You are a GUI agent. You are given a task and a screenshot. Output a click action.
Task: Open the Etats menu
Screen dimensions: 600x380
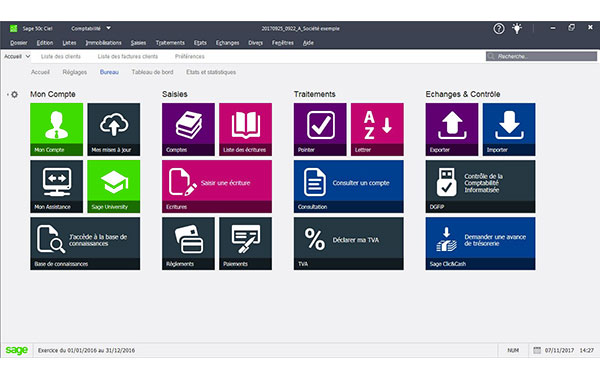pyautogui.click(x=200, y=43)
